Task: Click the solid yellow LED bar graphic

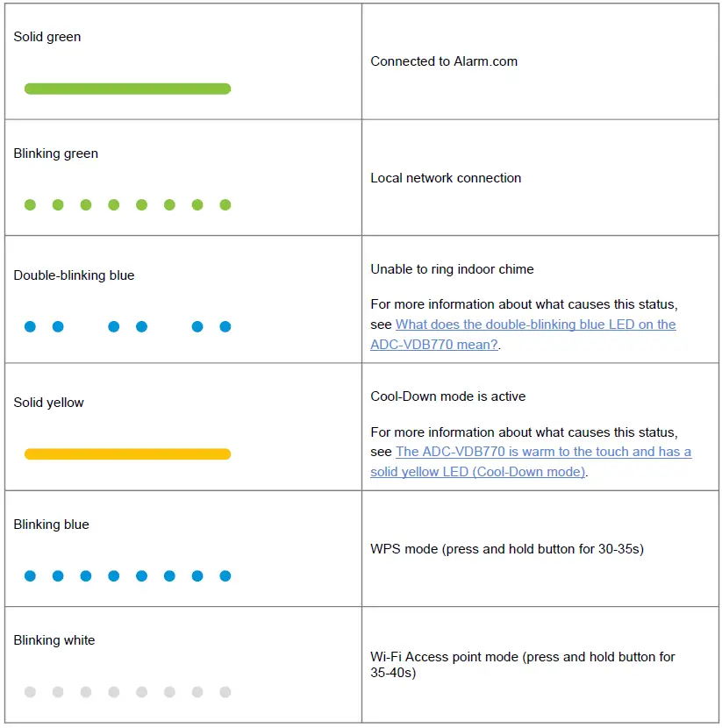Action: pos(127,454)
